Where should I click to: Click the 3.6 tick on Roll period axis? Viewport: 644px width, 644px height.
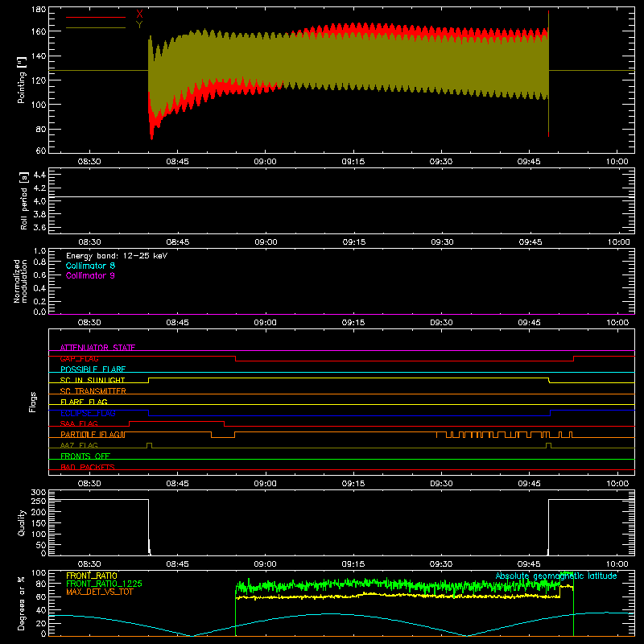point(39,227)
